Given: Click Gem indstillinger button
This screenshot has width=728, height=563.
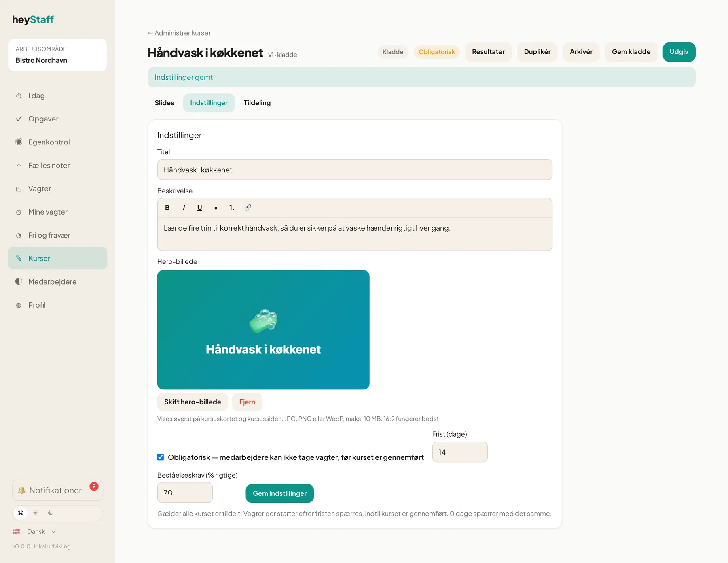Looking at the screenshot, I should 279,493.
